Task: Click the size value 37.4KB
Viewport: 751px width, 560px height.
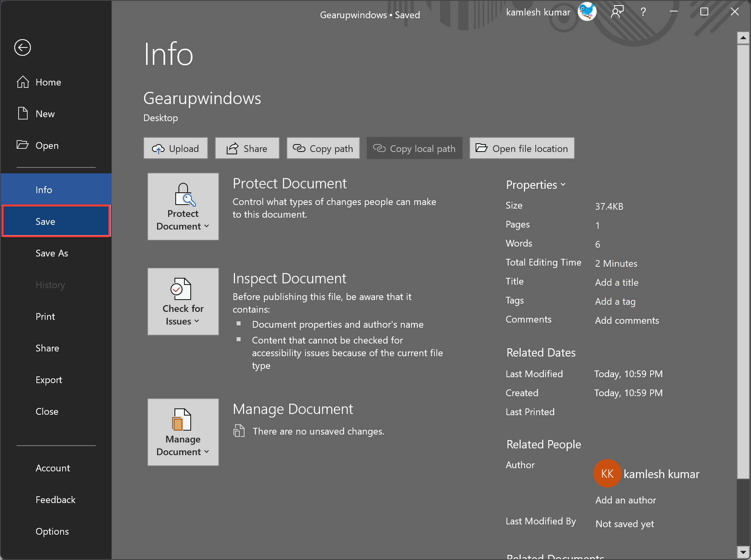Action: click(x=609, y=207)
